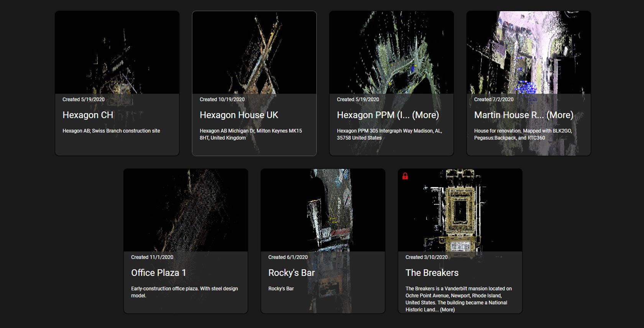Open the Hexagon CH point cloud thumbnail

click(117, 52)
